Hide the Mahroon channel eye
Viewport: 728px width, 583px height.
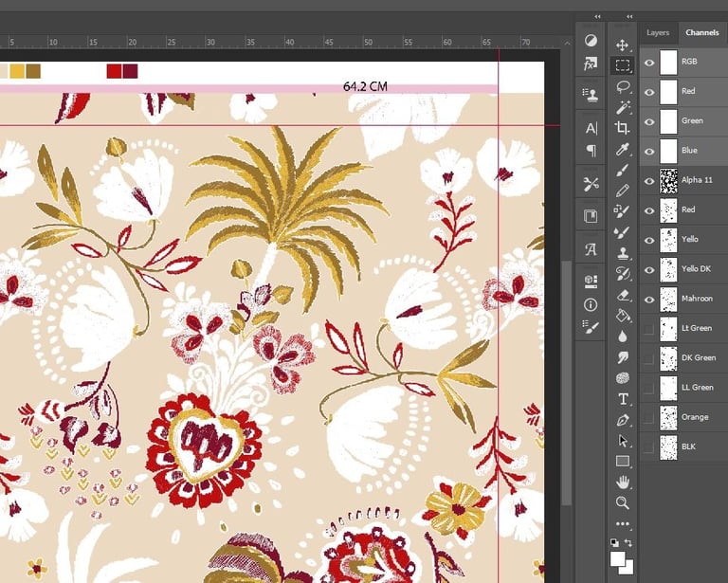649,300
